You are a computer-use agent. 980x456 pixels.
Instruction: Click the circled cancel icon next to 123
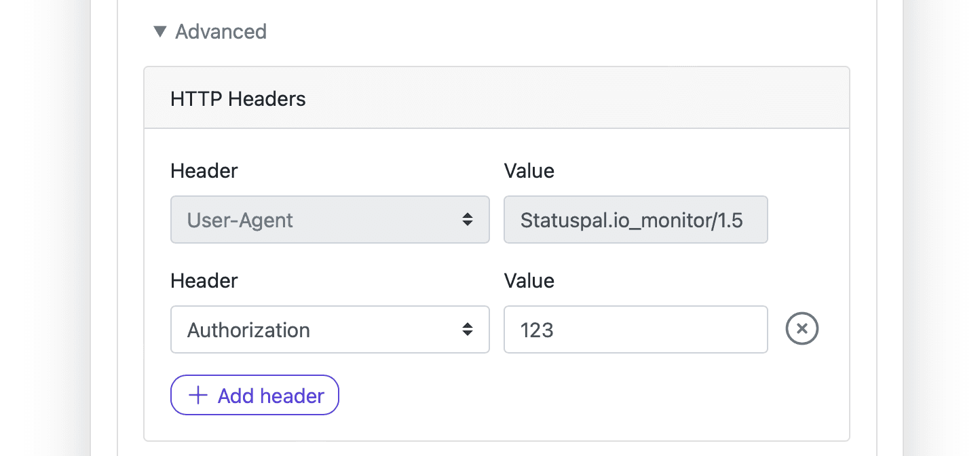pos(802,328)
